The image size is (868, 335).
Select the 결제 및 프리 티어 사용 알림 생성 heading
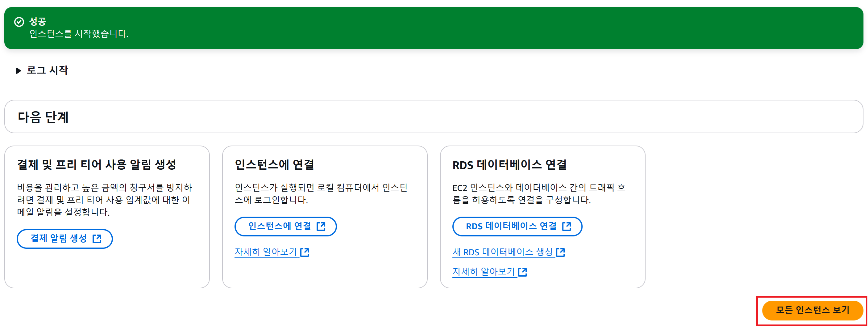(x=97, y=165)
